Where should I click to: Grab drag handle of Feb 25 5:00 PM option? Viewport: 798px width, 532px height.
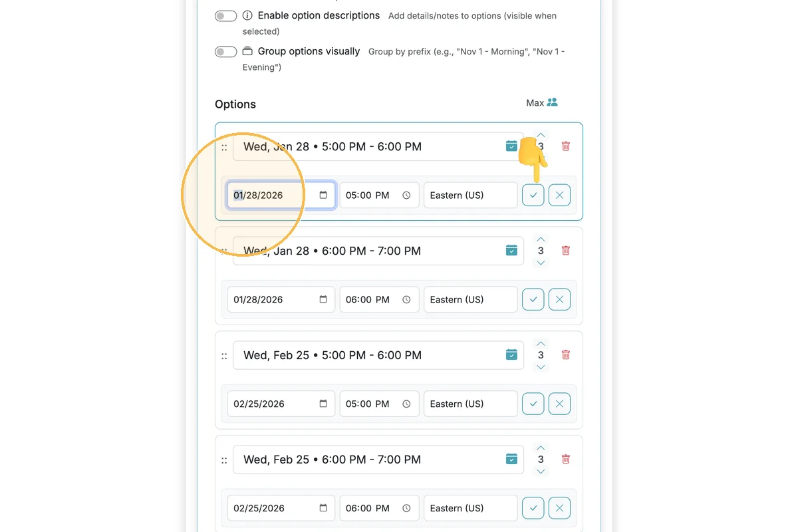224,356
